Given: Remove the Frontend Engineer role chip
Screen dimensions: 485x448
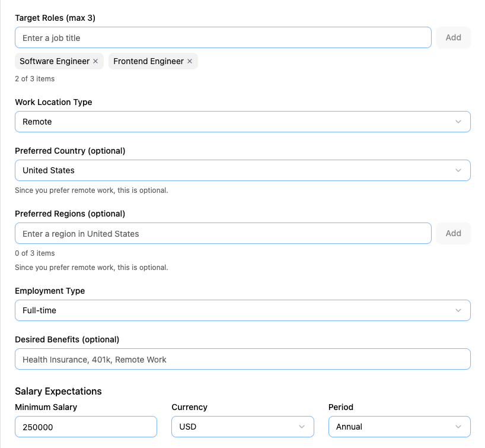Looking at the screenshot, I should pos(189,61).
